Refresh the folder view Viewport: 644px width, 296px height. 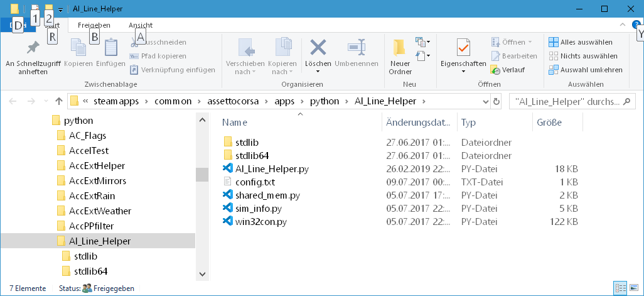496,101
